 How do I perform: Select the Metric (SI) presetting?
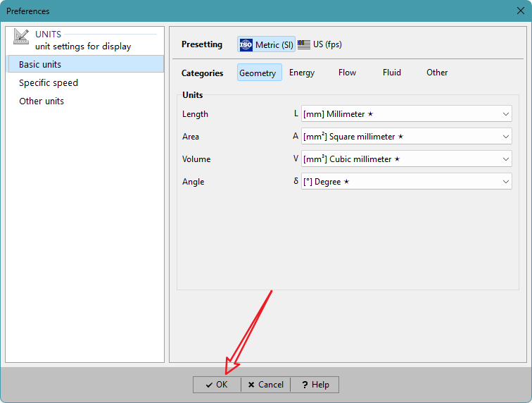pyautogui.click(x=267, y=44)
